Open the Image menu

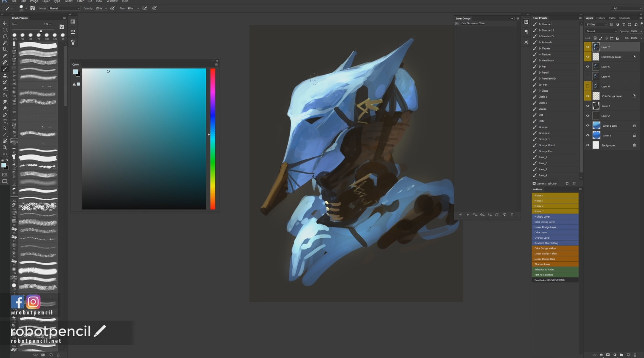[x=34, y=2]
